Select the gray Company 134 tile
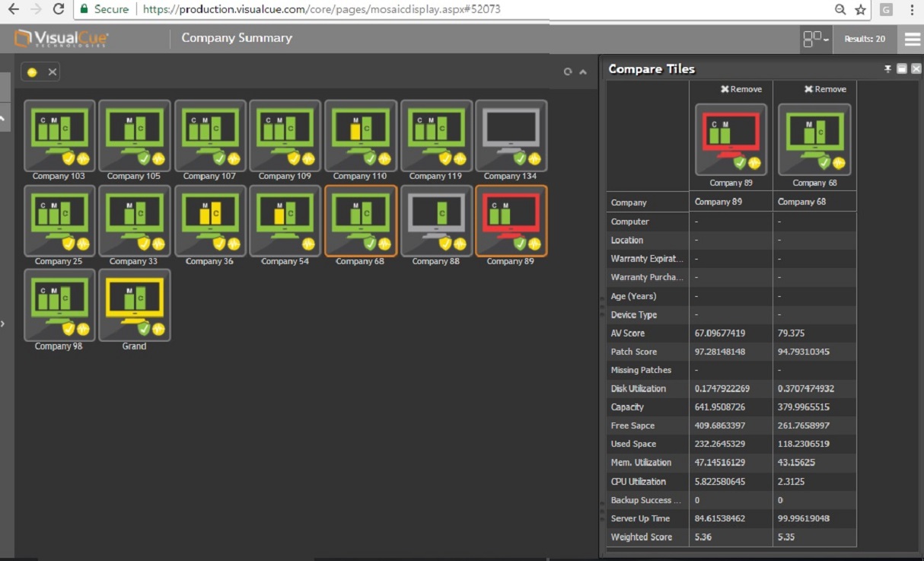924x561 pixels. pyautogui.click(x=511, y=135)
